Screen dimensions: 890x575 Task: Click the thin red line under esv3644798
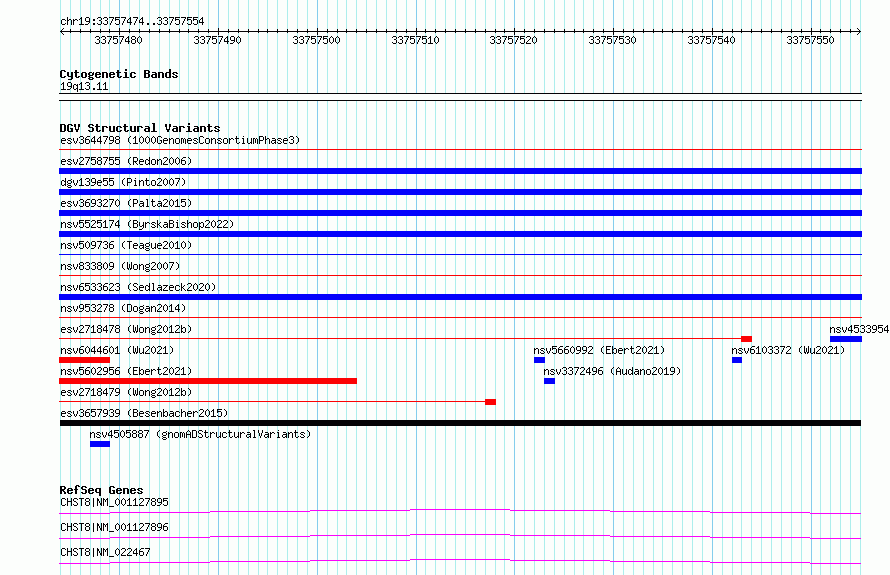pyautogui.click(x=460, y=150)
